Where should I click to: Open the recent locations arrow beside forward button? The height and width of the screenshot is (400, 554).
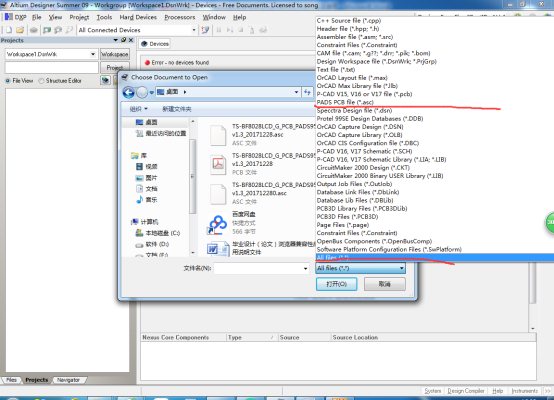(x=151, y=93)
